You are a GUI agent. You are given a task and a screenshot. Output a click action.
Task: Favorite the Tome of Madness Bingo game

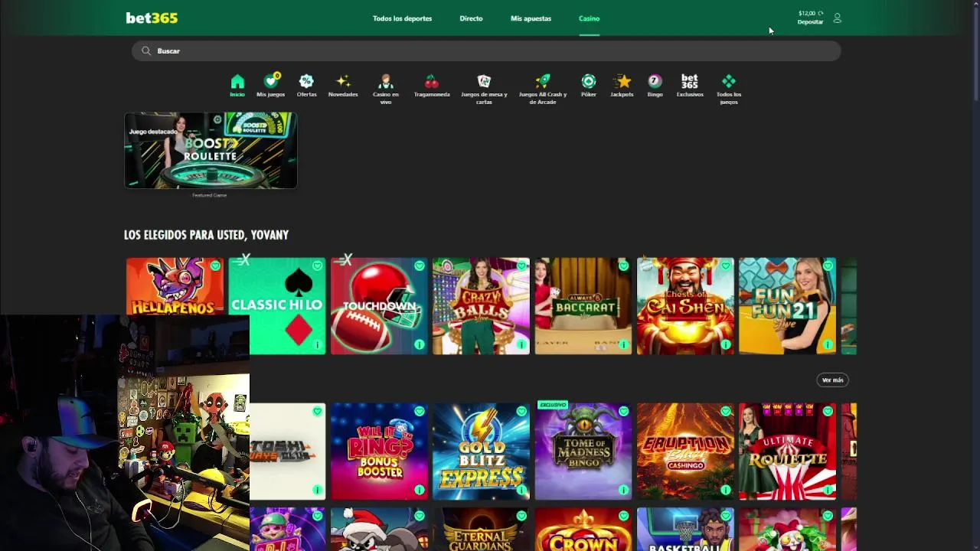pos(623,411)
